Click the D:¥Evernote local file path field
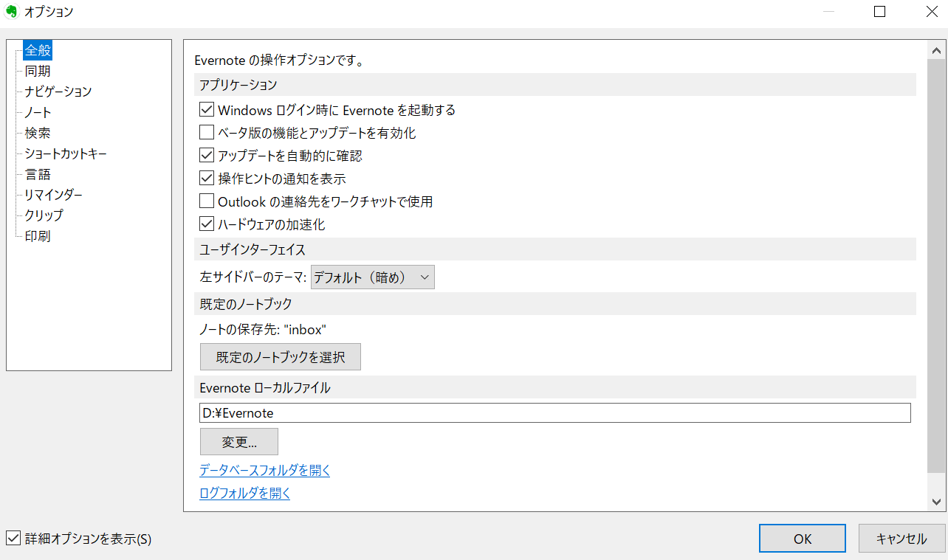The width and height of the screenshot is (948, 560). (x=555, y=413)
